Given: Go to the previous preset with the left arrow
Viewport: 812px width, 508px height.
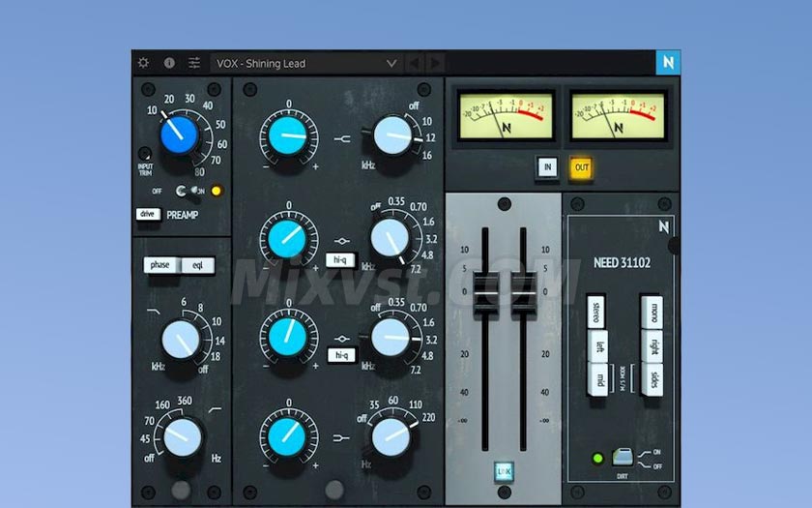Looking at the screenshot, I should pos(415,63).
